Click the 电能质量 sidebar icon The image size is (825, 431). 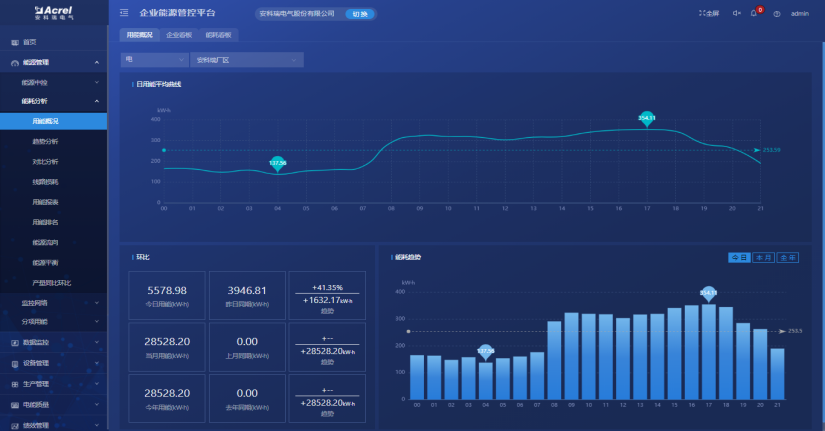(14, 405)
